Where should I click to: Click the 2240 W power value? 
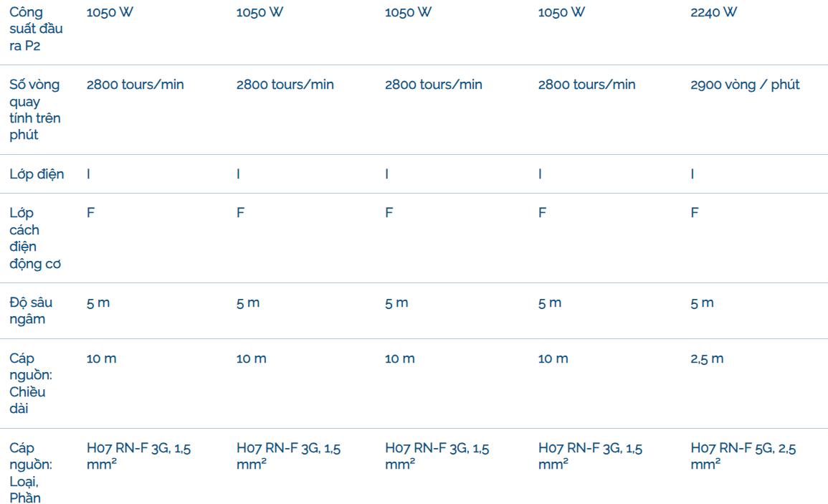[713, 12]
